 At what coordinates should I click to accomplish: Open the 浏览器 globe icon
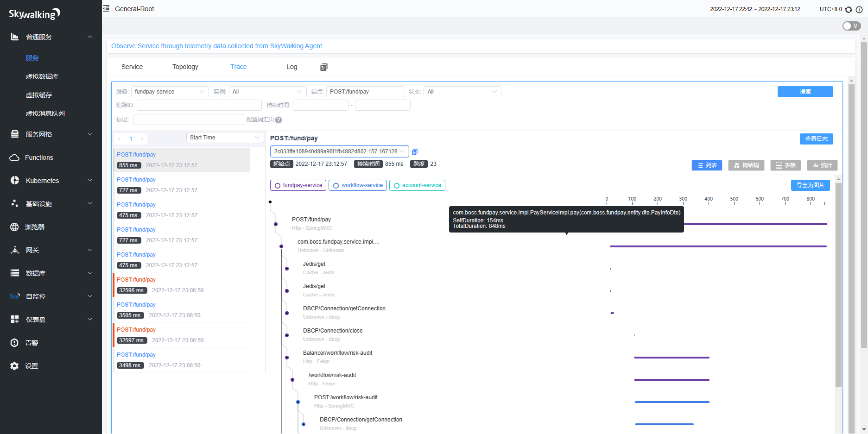coord(14,227)
